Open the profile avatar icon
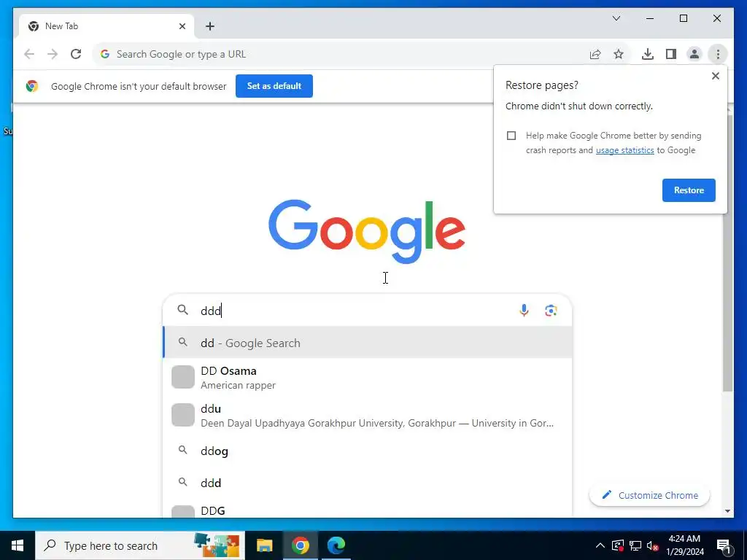The width and height of the screenshot is (747, 560). click(x=694, y=54)
